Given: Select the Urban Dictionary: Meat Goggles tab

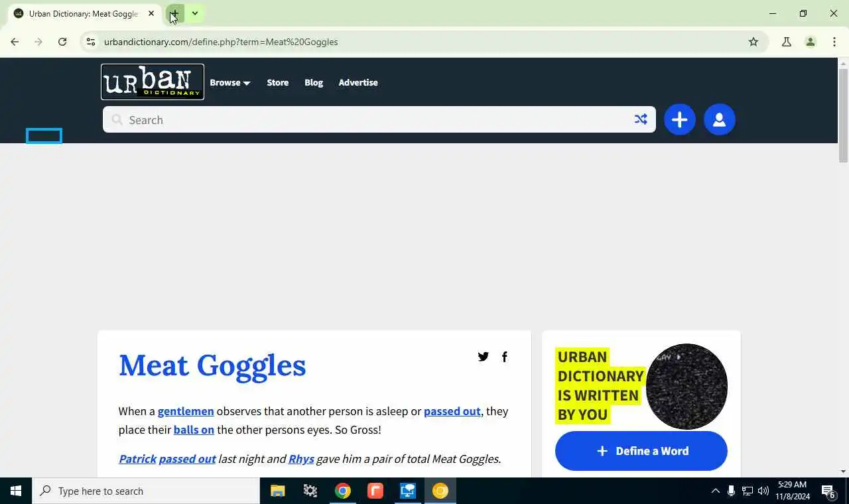Looking at the screenshot, I should coord(84,13).
